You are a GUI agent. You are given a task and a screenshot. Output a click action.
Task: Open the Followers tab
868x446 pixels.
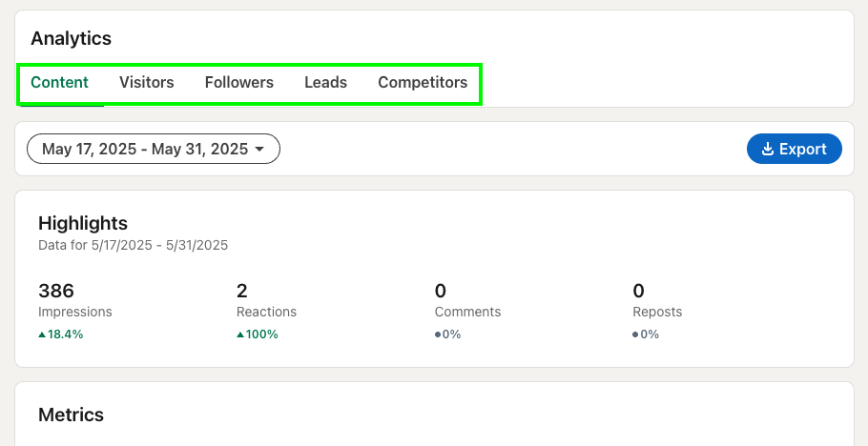pyautogui.click(x=238, y=83)
